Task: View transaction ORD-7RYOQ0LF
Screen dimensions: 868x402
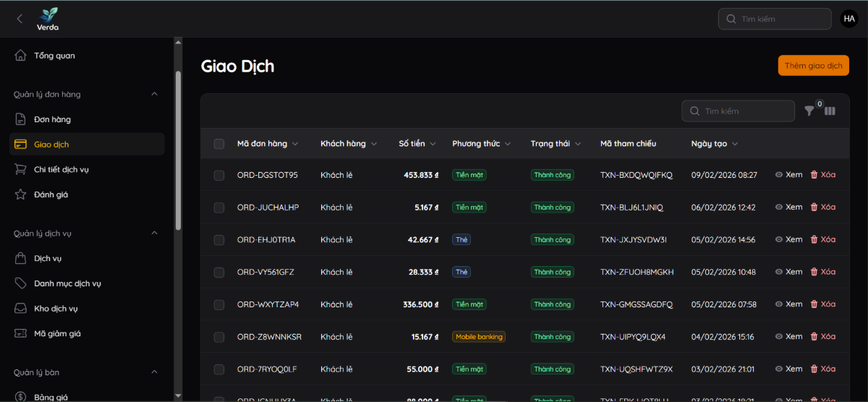Action: click(x=788, y=369)
